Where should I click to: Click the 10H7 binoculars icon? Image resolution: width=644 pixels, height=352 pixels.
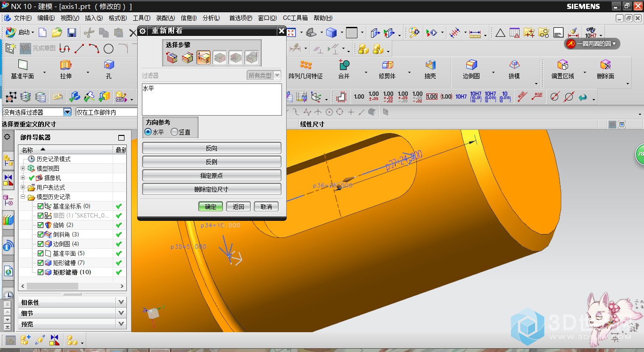point(591,33)
